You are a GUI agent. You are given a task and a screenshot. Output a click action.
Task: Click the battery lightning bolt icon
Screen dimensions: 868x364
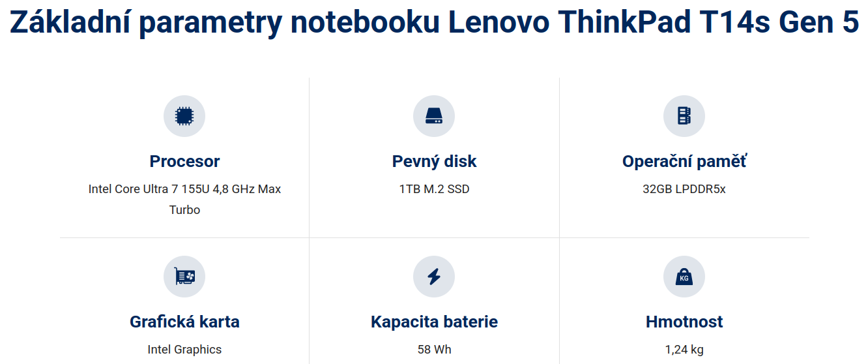[434, 277]
